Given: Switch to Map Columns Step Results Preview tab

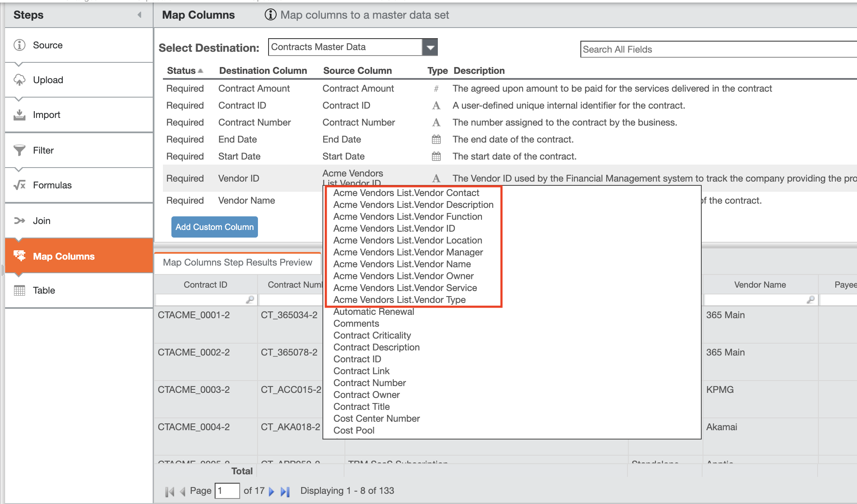Looking at the screenshot, I should 238,262.
